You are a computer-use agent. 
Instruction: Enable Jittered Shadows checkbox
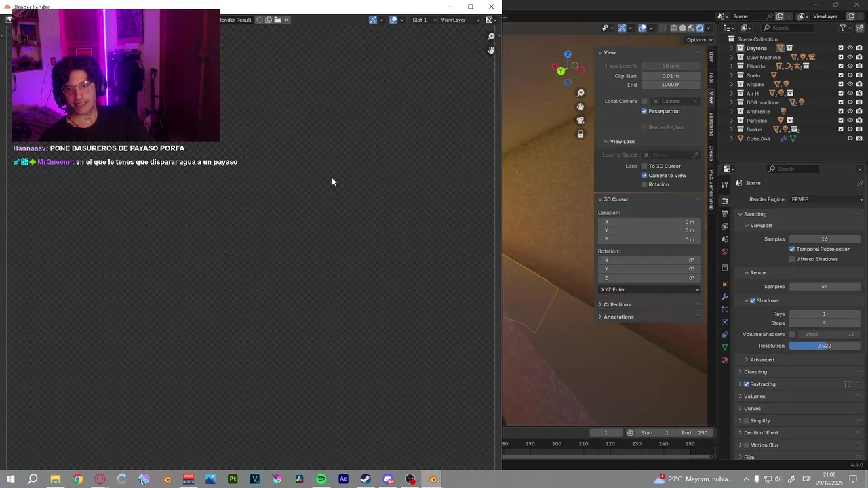[792, 259]
